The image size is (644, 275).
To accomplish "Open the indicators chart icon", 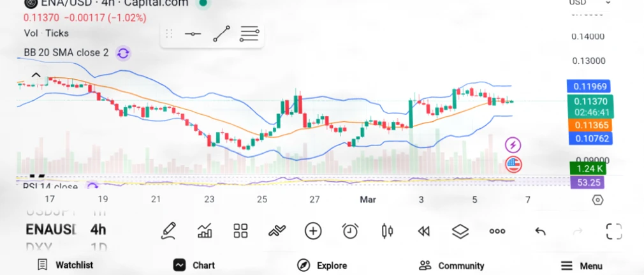I will click(x=205, y=231).
